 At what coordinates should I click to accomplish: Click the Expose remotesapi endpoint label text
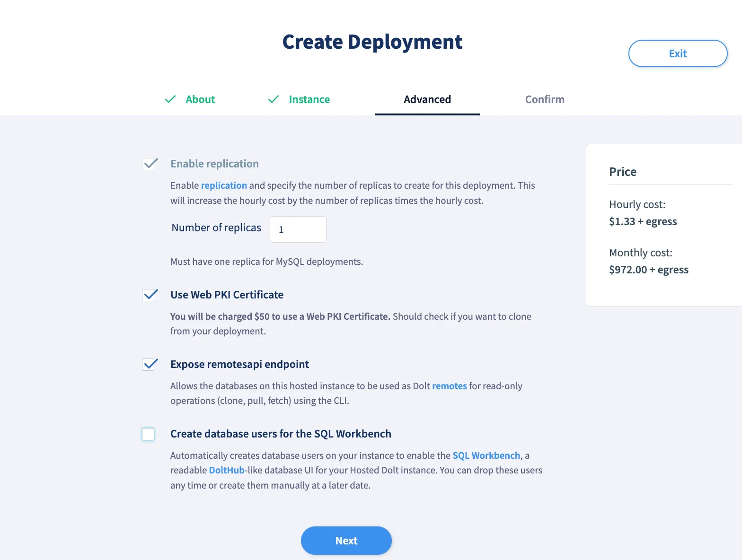(x=239, y=364)
